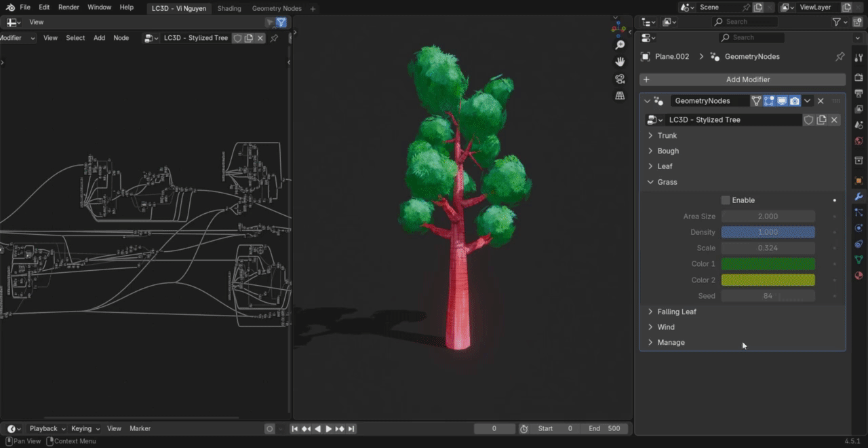
Task: Enable the Grass checkbox
Action: (x=726, y=200)
